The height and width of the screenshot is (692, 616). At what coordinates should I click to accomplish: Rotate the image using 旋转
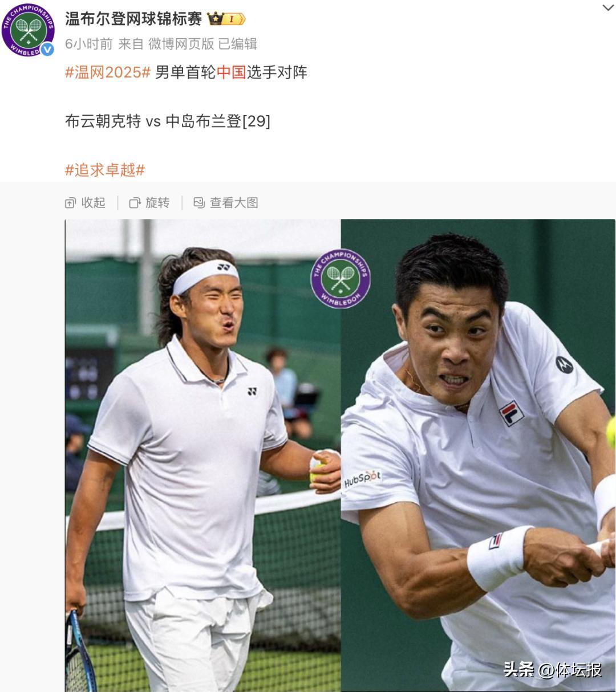[149, 203]
